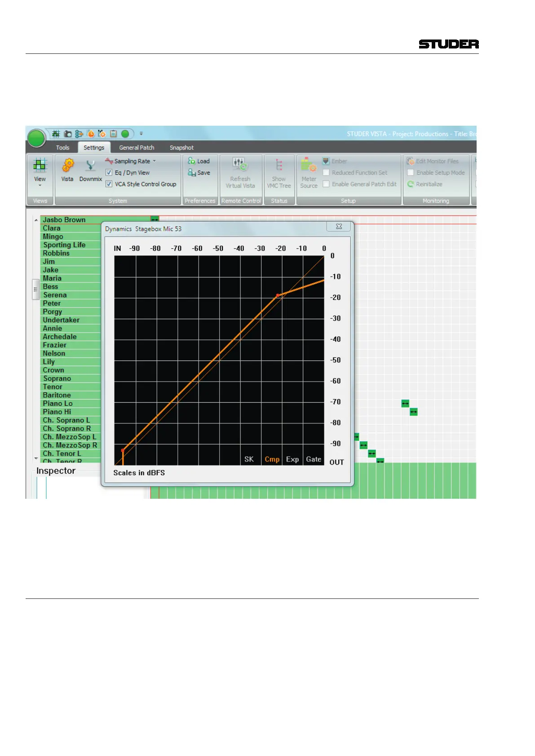Screen dimensions: 535x756
Task: Toggle VCA Style Control Group checkbox
Action: click(x=109, y=184)
